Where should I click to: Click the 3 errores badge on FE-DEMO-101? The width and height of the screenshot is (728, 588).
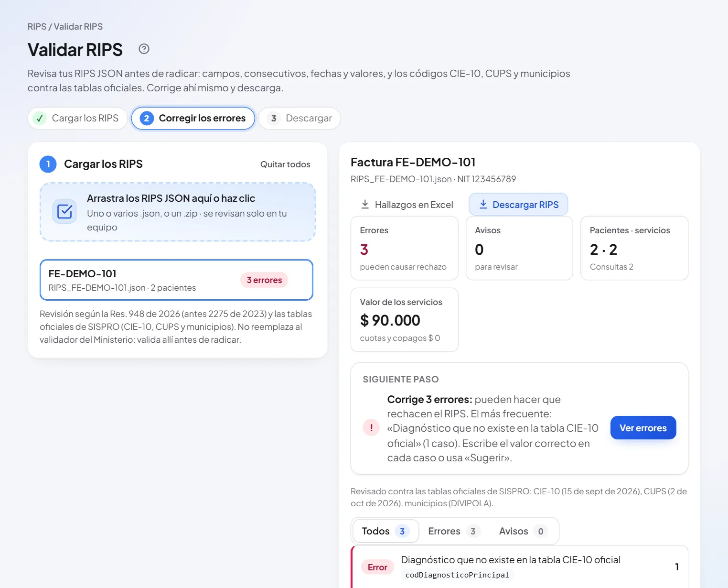pos(264,280)
